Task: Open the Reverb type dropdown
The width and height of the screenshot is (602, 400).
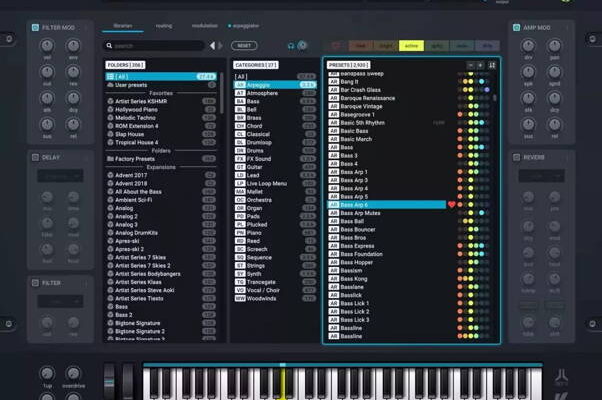Action: 542,176
